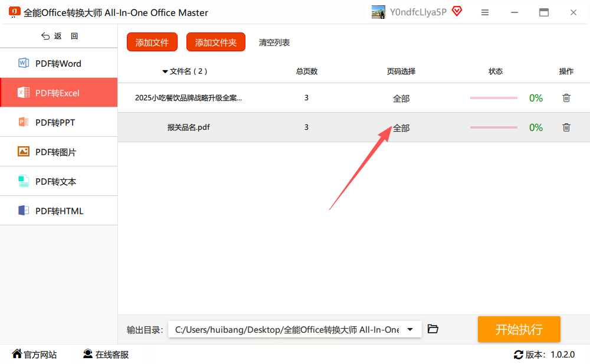The height and width of the screenshot is (364, 590).
Task: Open the user avatar picture
Action: [378, 12]
